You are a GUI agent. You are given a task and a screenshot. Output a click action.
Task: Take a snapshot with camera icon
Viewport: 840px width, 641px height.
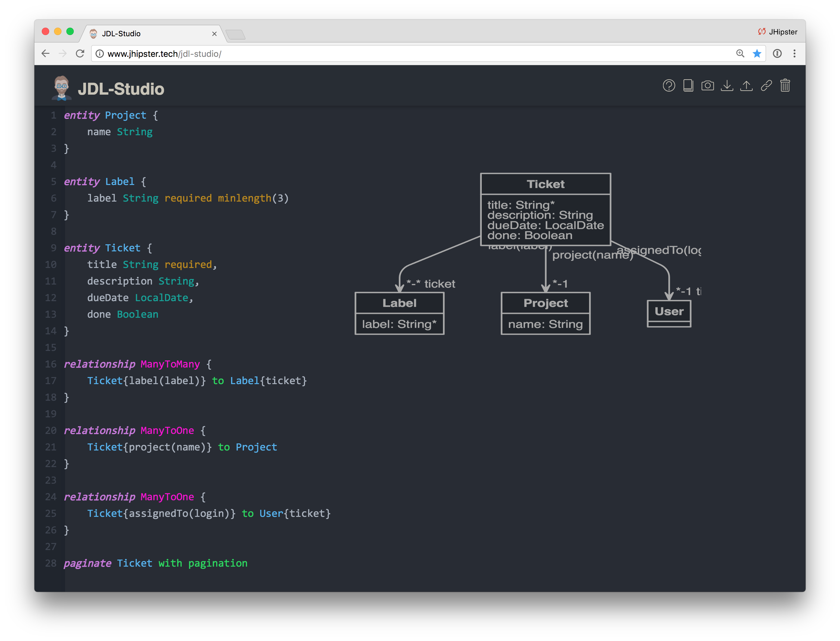[x=708, y=85]
